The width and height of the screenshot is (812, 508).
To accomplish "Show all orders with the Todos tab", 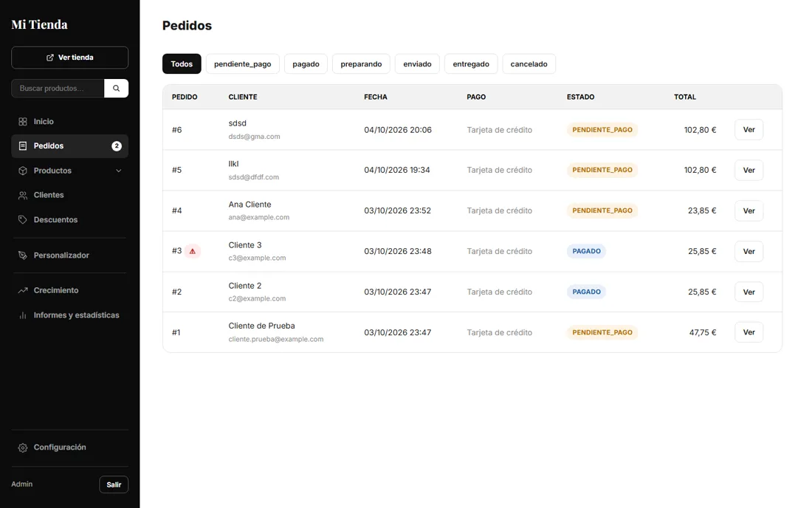I will 182,63.
